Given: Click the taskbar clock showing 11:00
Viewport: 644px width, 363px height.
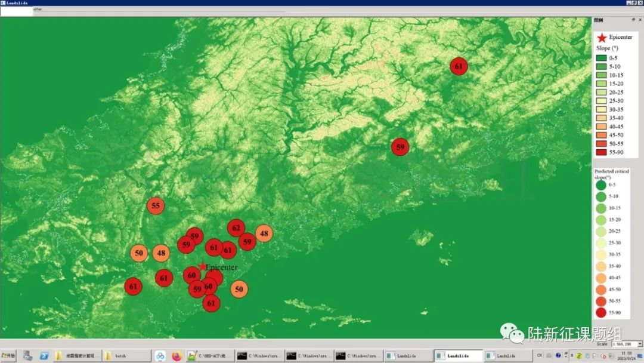Looking at the screenshot, I should tap(626, 356).
